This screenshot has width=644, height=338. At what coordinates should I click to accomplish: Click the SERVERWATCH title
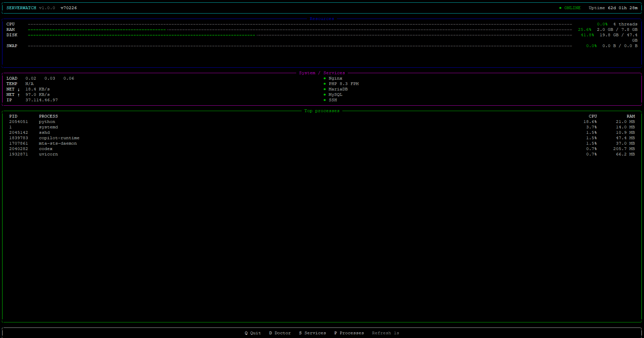click(x=21, y=8)
